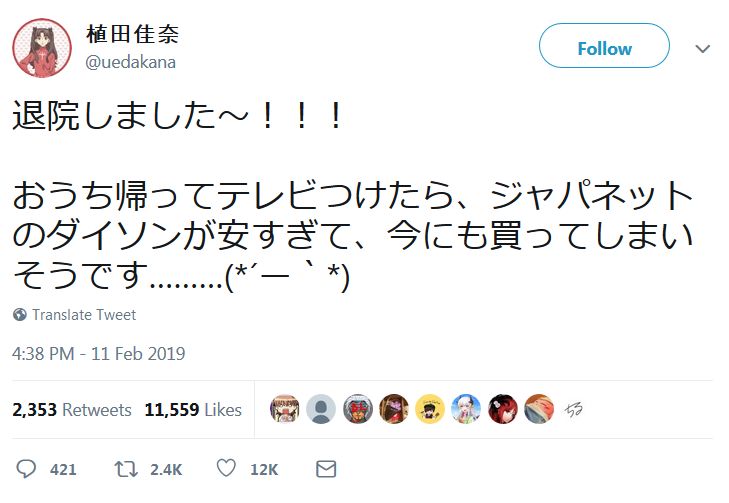This screenshot has height=503, width=729.
Task: Open the white-haired anime girl liker avatar
Action: (x=466, y=409)
